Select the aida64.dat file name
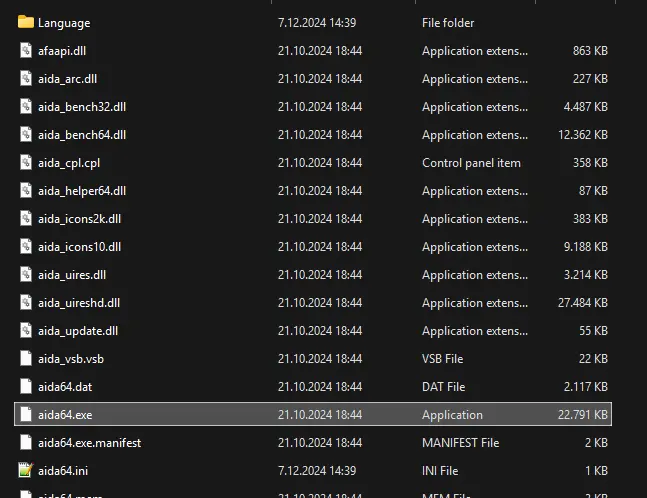The width and height of the screenshot is (647, 498). tap(65, 387)
